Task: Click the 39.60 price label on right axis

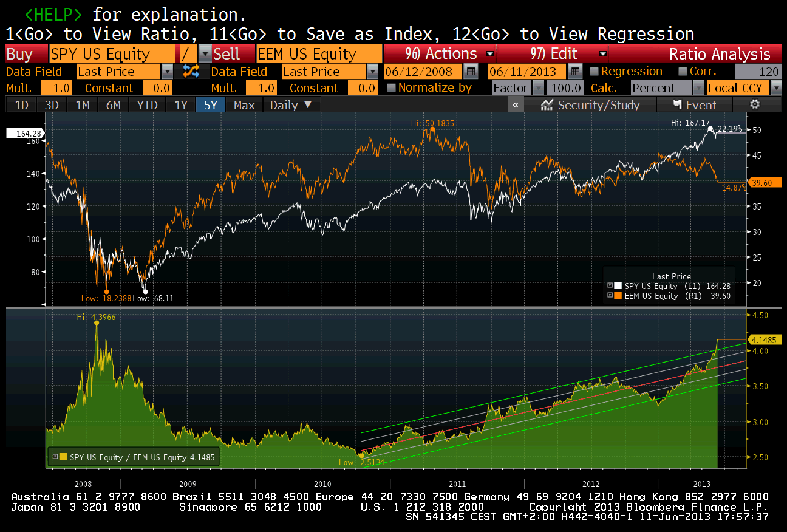Action: (764, 182)
